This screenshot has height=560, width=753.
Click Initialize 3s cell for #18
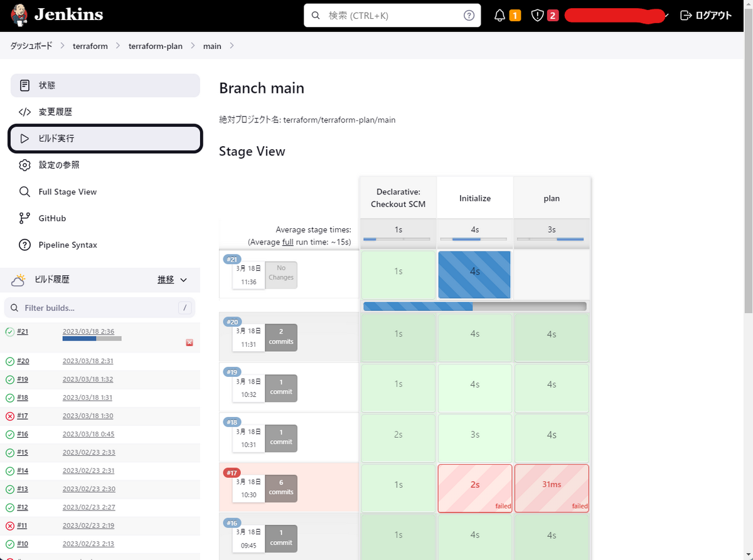tap(475, 438)
